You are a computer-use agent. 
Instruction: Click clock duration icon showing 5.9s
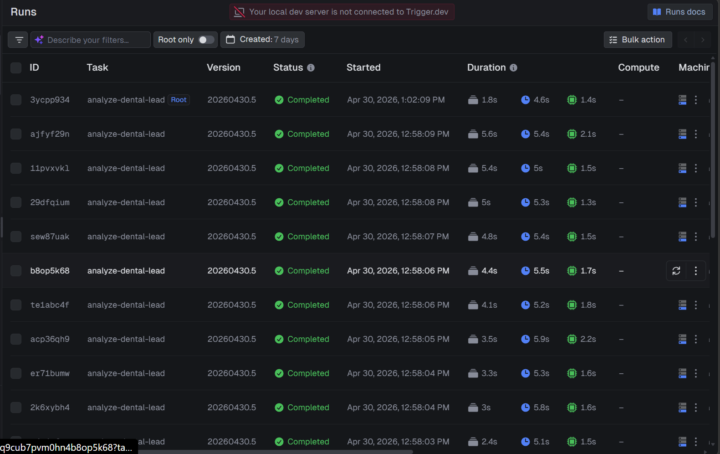coord(525,339)
